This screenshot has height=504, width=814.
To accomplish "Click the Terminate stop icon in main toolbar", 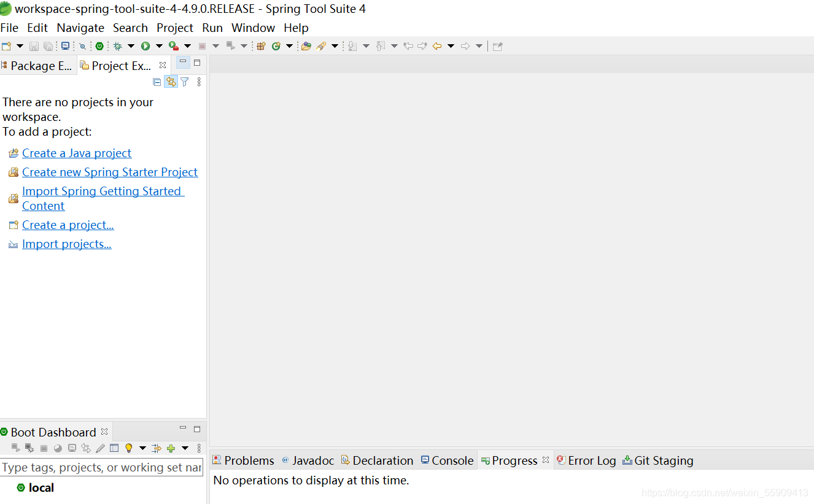I will [202, 46].
